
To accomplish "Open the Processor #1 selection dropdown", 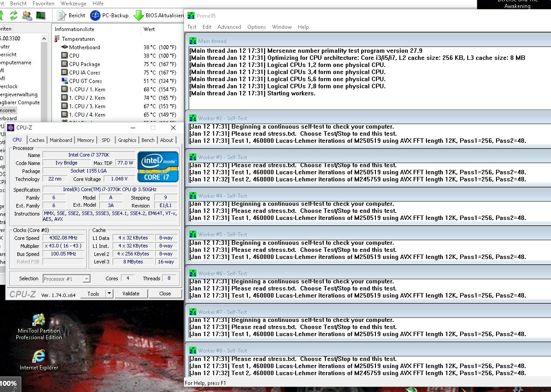I will click(66, 279).
